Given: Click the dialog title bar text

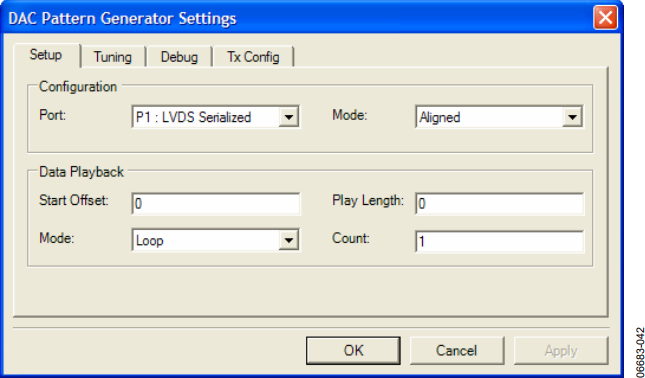Looking at the screenshot, I should (122, 19).
